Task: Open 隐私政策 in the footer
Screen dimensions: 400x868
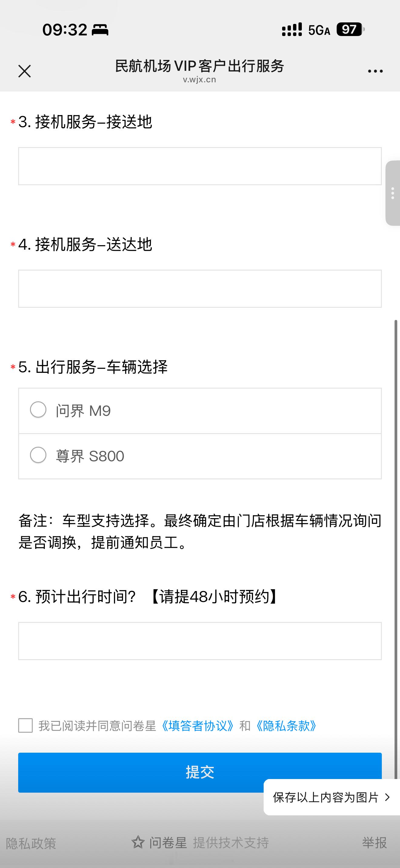Action: [x=31, y=843]
